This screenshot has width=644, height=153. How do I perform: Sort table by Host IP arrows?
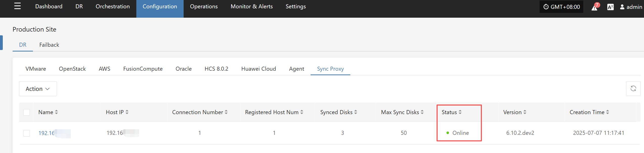coord(127,112)
